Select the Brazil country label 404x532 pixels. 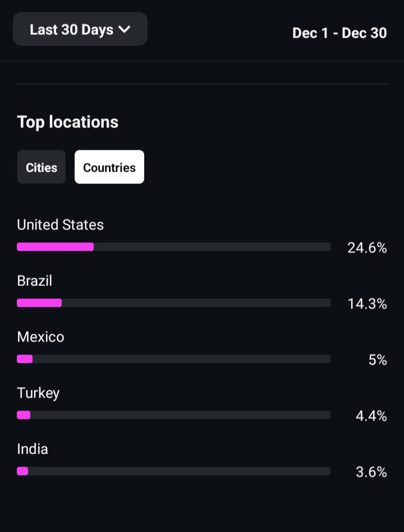pyautogui.click(x=35, y=281)
